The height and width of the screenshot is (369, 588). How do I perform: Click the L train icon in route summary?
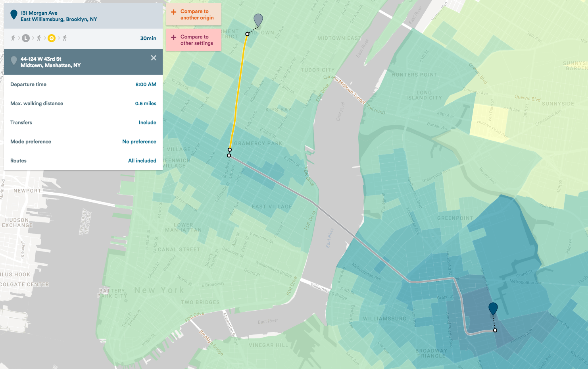[26, 38]
